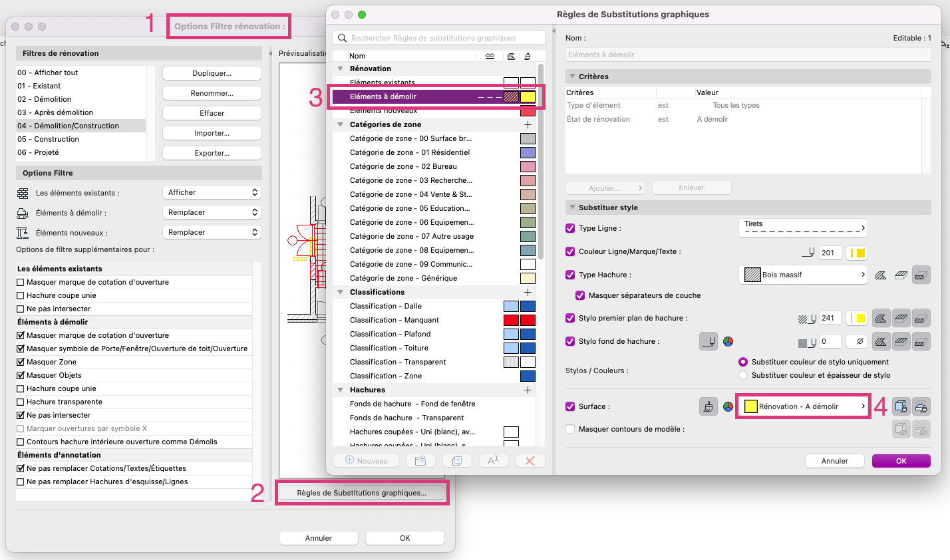The height and width of the screenshot is (560, 950).
Task: Open Les éléments existants Afficher dropdown
Action: tap(212, 192)
